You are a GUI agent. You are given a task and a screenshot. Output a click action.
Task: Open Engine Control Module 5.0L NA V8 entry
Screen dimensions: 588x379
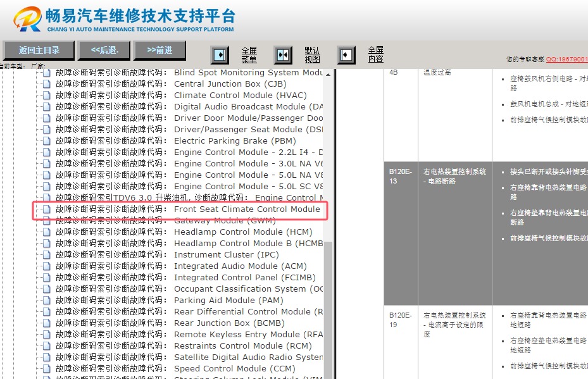[x=189, y=175]
